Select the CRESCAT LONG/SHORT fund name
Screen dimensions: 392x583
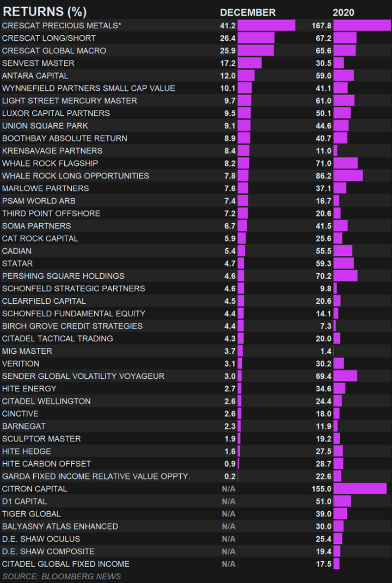coord(48,38)
